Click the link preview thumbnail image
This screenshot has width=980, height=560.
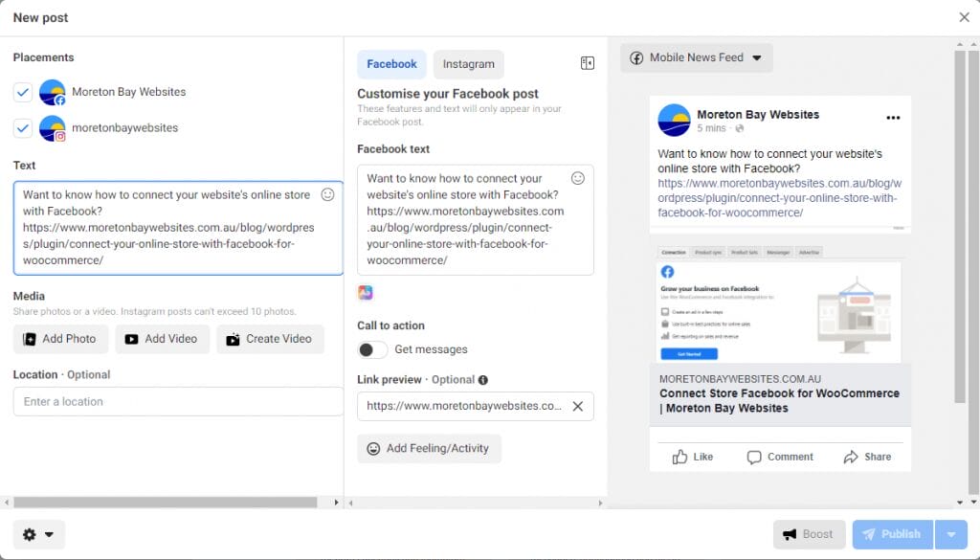[x=780, y=303]
